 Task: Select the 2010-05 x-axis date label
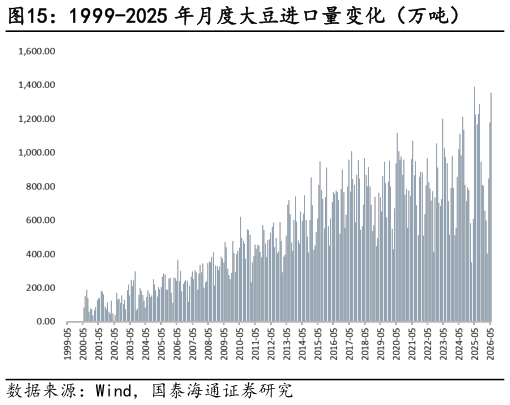coord(240,344)
